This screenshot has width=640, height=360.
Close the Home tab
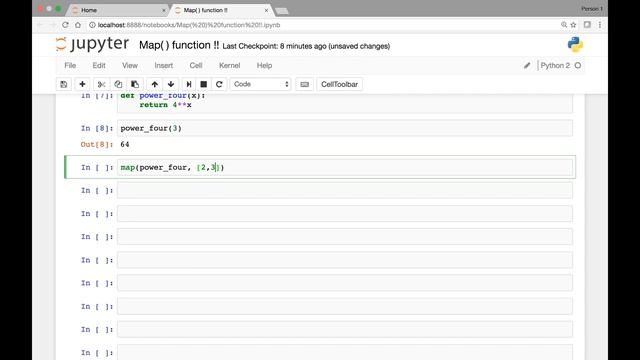click(164, 10)
